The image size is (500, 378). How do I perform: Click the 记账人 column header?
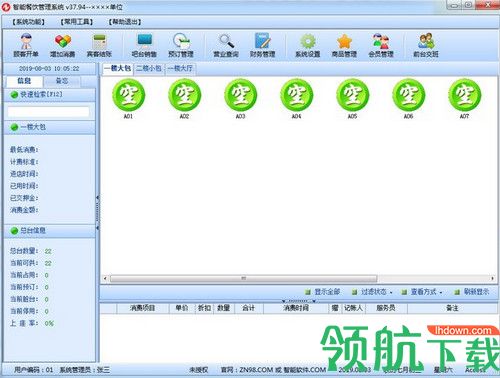(x=353, y=308)
